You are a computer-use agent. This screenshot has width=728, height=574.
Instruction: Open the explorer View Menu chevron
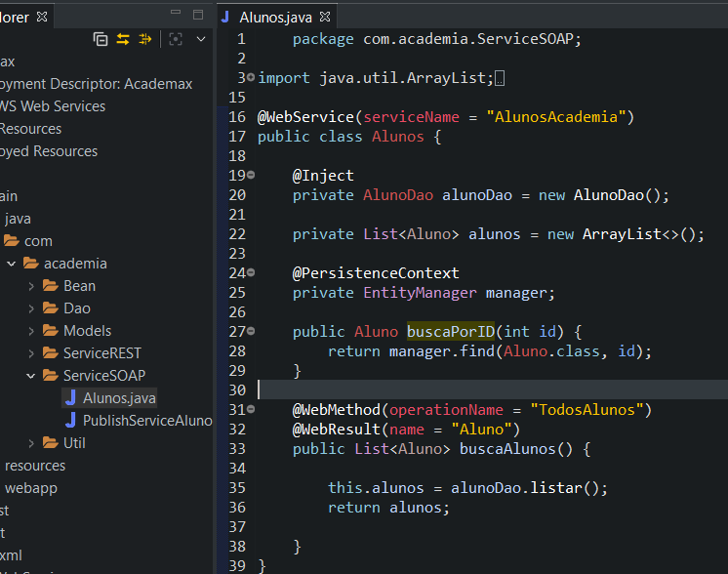(201, 39)
